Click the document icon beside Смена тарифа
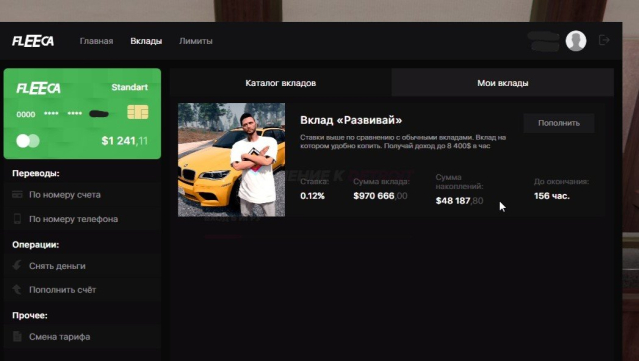The image size is (639, 361). coord(17,337)
